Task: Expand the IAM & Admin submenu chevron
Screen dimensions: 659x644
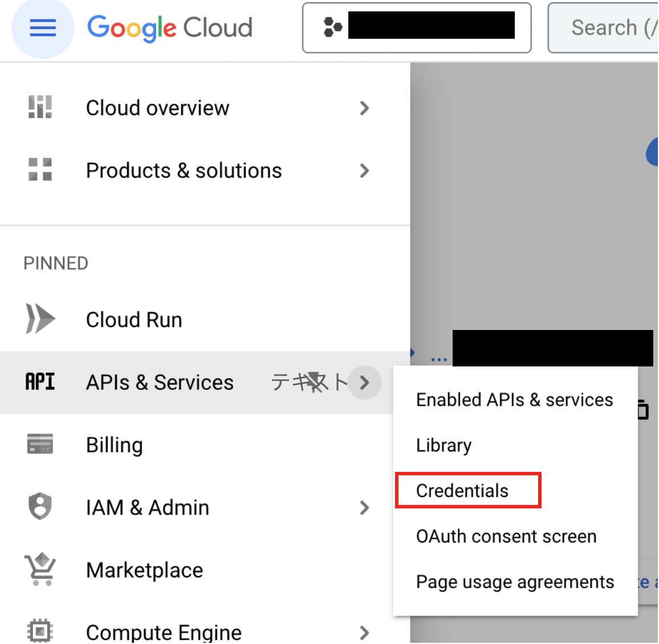Action: 365,507
